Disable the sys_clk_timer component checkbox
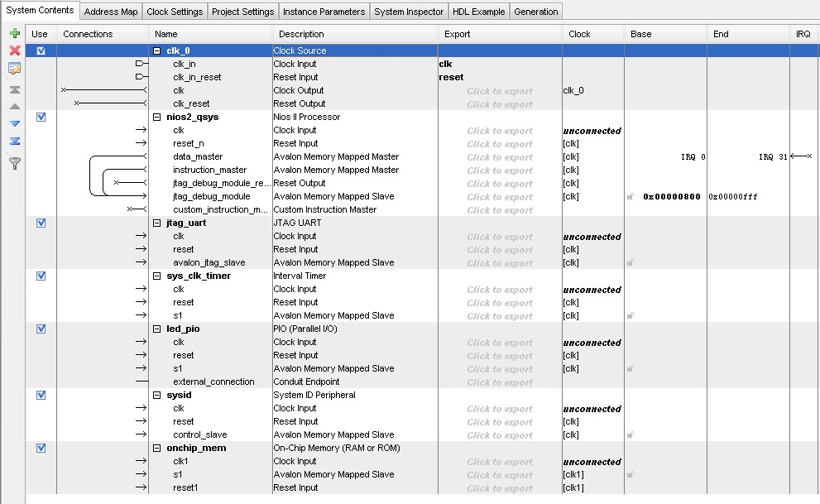820x504 pixels. tap(41, 276)
